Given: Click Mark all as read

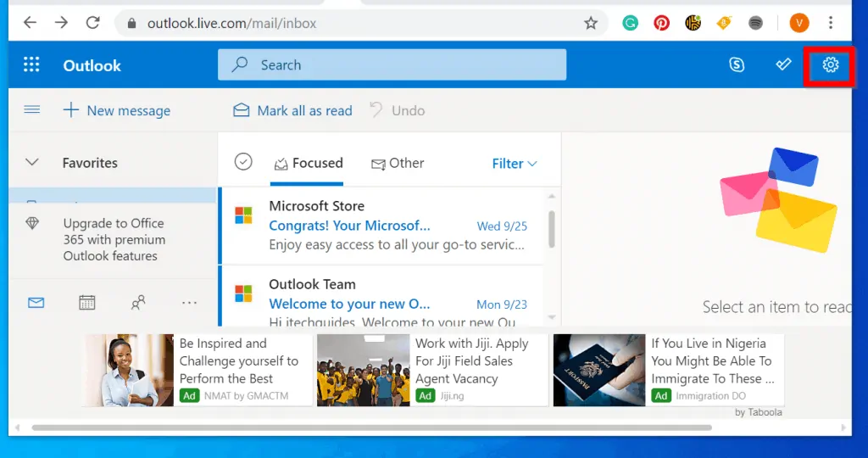Looking at the screenshot, I should 292,110.
